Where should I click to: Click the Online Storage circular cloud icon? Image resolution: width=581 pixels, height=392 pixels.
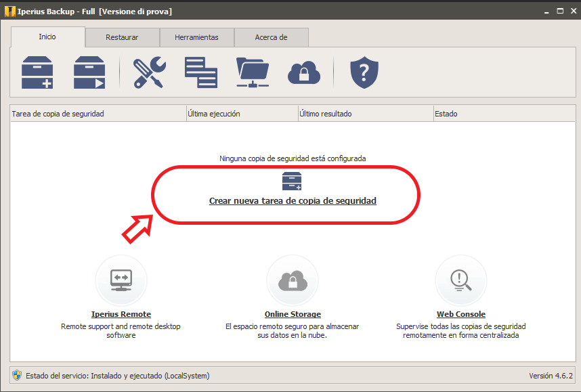pyautogui.click(x=293, y=280)
